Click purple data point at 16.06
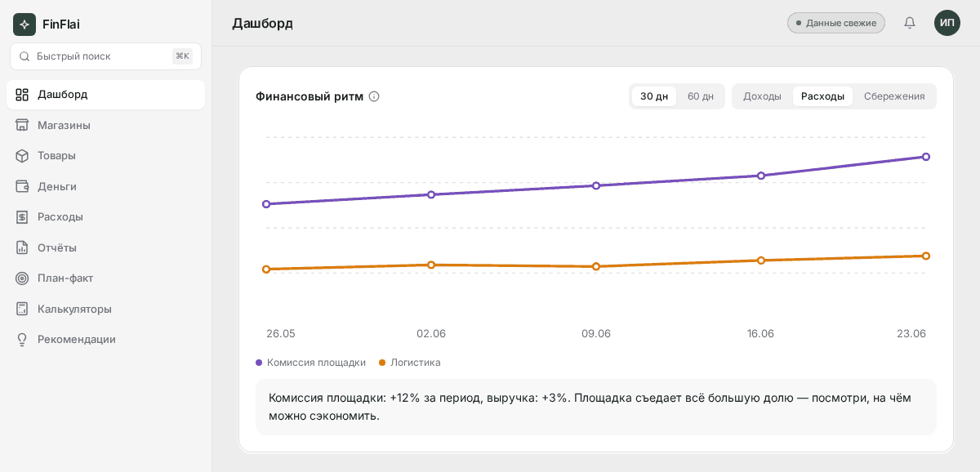980x472 pixels. [x=761, y=176]
